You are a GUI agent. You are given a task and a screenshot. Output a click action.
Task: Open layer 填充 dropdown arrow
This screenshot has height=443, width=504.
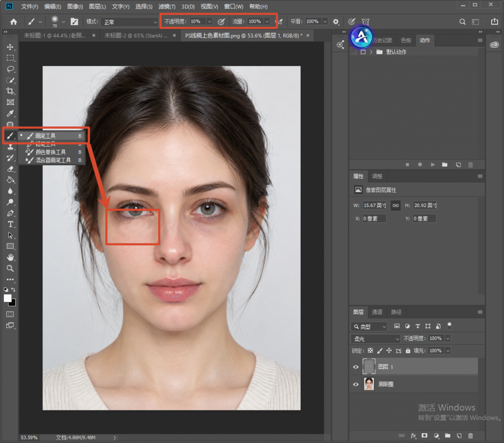tap(448, 351)
